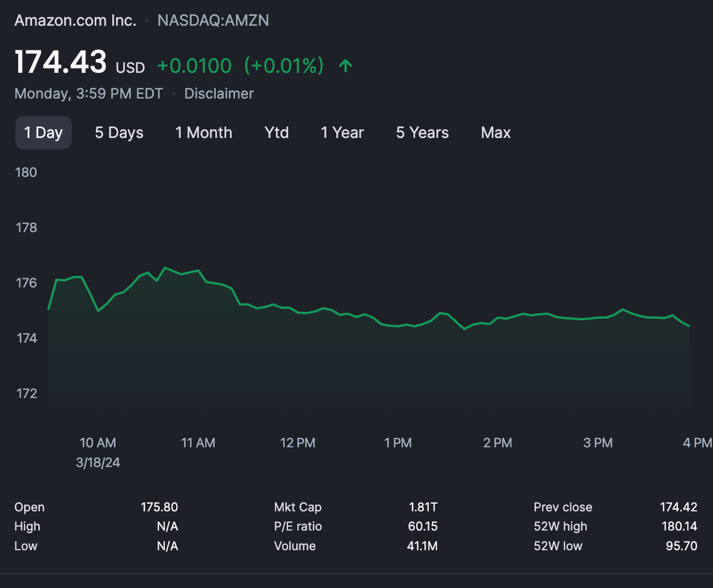Click the 174.43 price value
The width and height of the screenshot is (713, 588).
pyautogui.click(x=60, y=61)
